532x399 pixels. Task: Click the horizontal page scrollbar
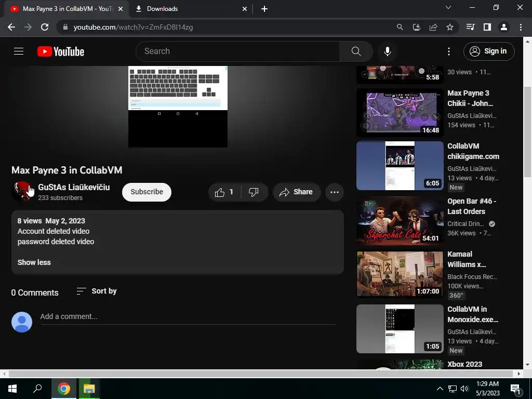261,374
